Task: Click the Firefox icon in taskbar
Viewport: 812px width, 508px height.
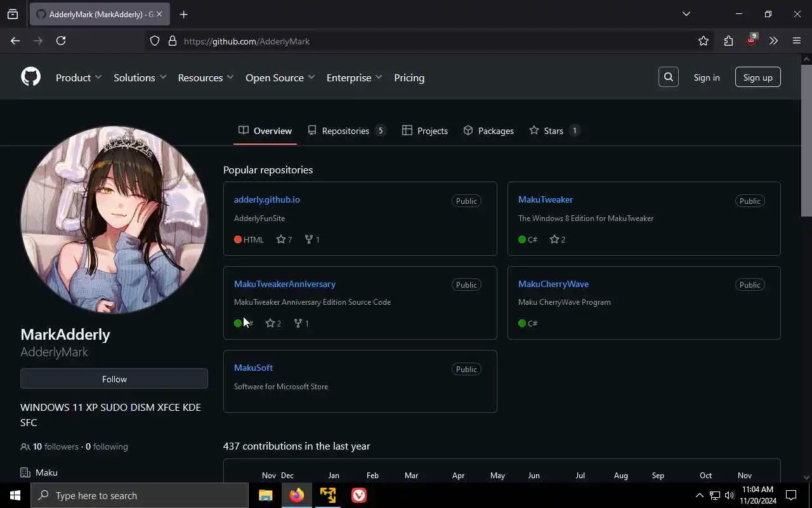Action: tap(296, 495)
